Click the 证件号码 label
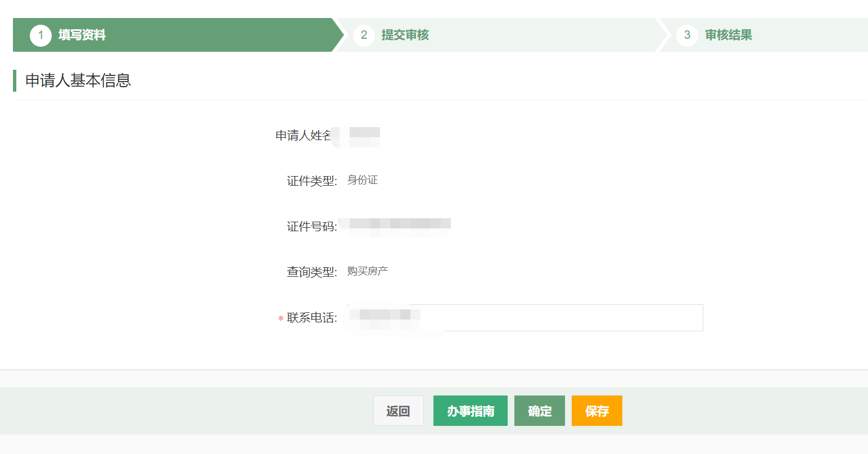 click(x=311, y=227)
